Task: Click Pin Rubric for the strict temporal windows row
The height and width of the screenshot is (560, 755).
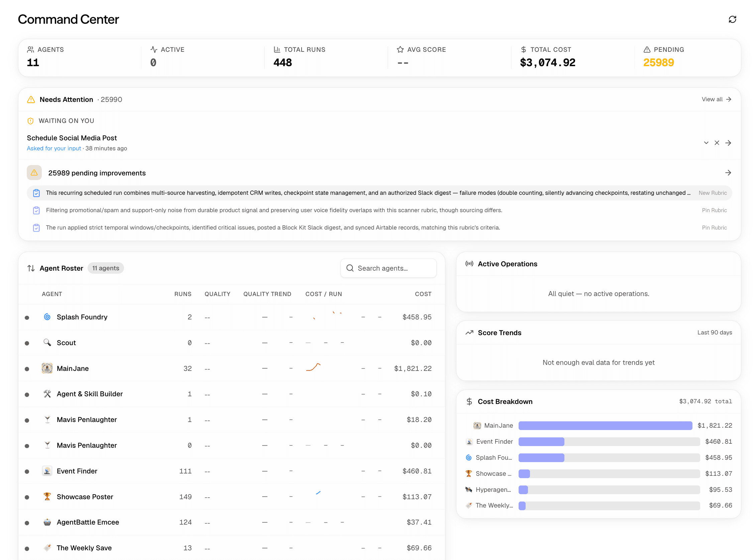Action: (714, 228)
